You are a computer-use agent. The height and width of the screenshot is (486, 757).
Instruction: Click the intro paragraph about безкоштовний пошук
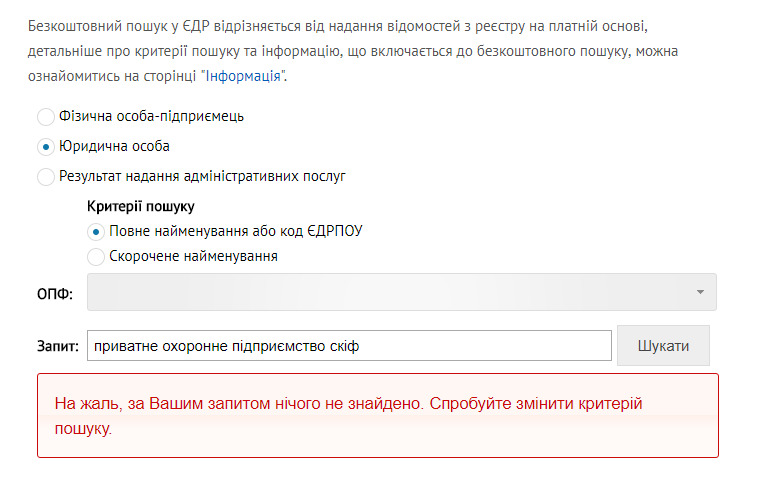point(353,51)
